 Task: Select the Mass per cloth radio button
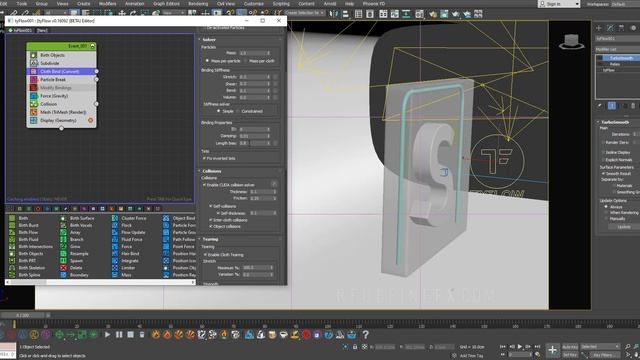tap(245, 61)
